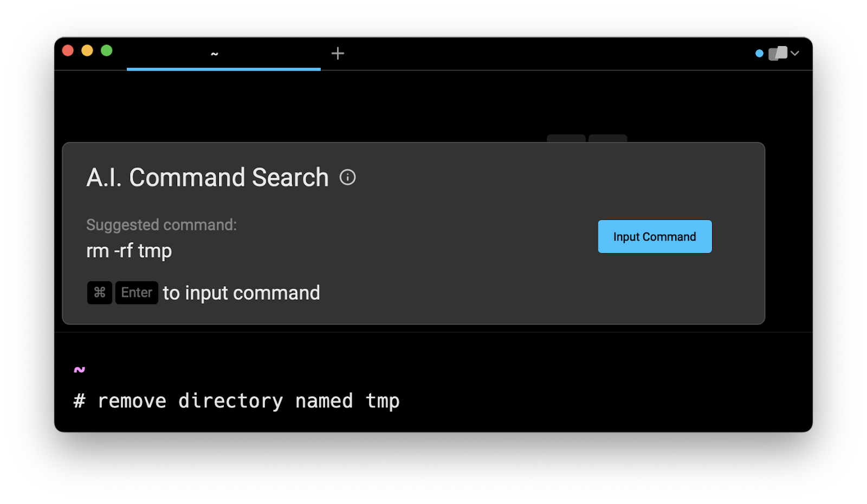Click the plus icon to open a new tab
867x504 pixels.
pos(338,53)
